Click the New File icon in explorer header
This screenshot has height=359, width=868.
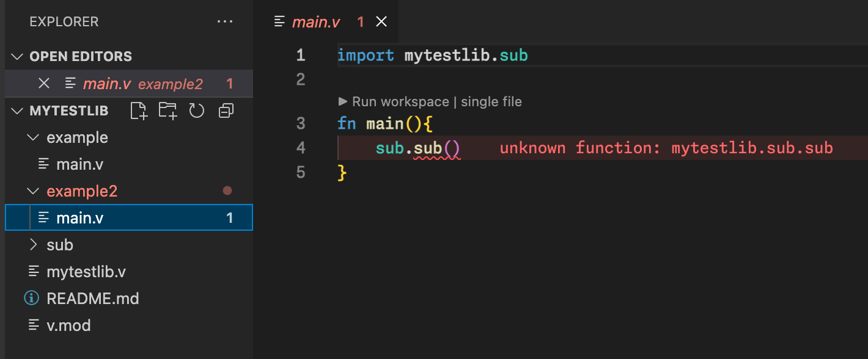tap(139, 111)
